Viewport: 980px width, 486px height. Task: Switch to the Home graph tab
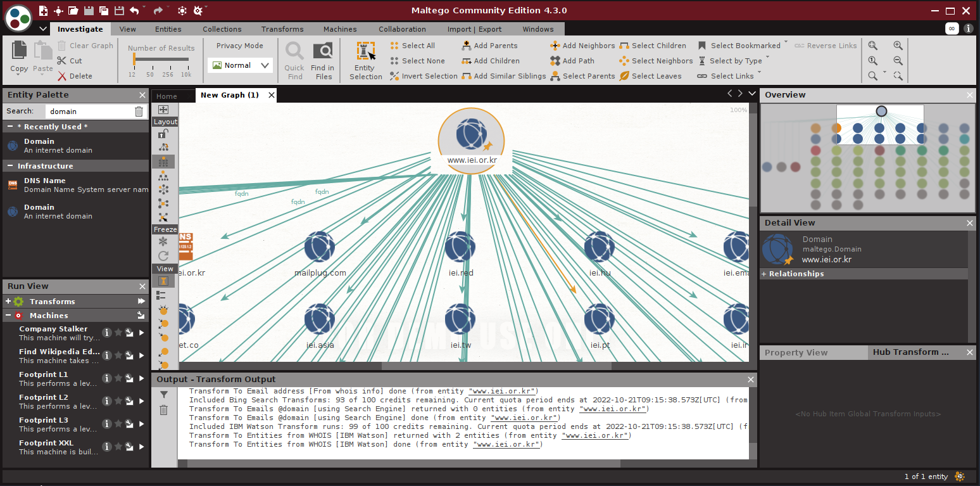pyautogui.click(x=166, y=96)
